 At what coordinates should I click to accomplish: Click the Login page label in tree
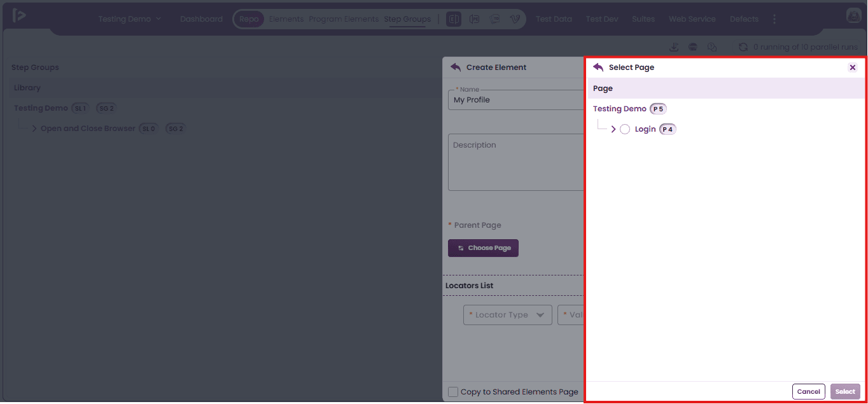coord(645,129)
